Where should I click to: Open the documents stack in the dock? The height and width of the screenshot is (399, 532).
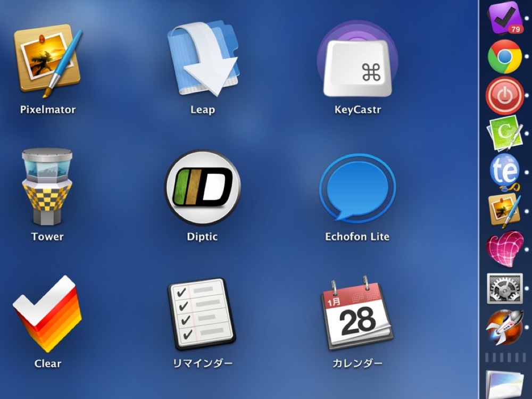click(x=504, y=385)
